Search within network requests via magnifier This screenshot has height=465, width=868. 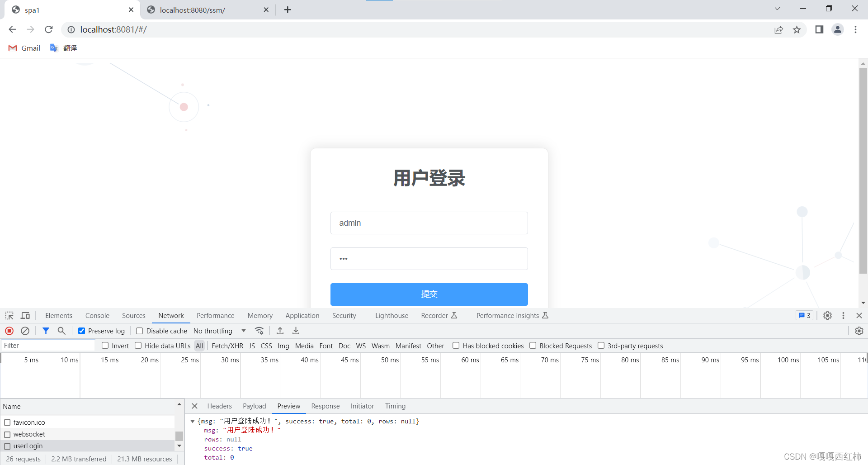coord(61,331)
